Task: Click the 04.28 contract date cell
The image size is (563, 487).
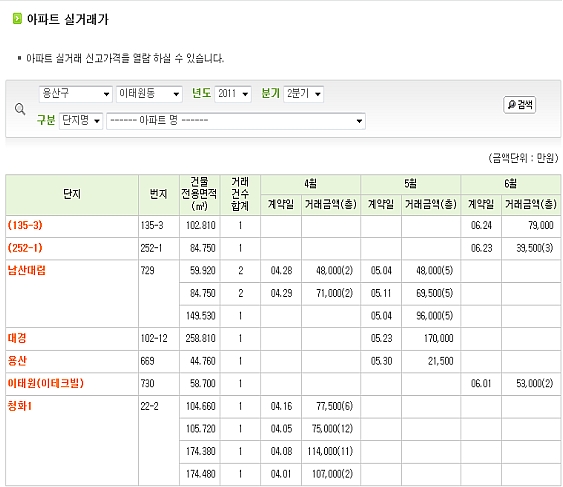Action: tap(281, 270)
